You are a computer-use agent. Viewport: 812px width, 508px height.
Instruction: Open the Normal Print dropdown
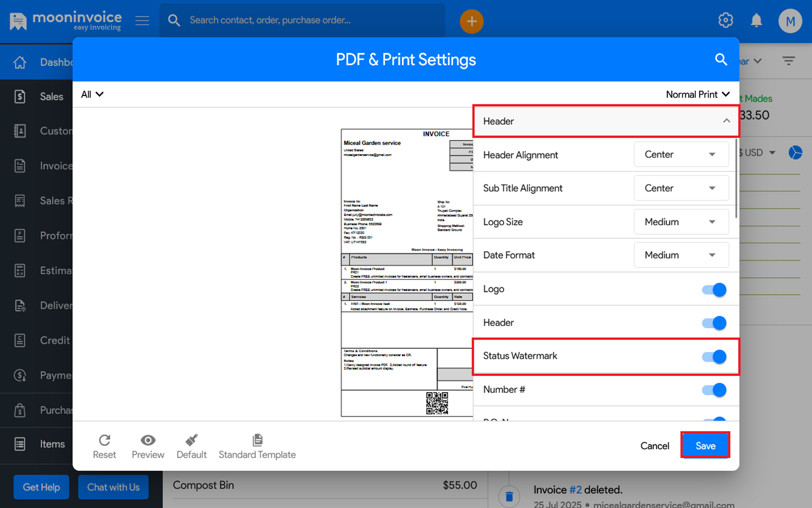coord(698,94)
